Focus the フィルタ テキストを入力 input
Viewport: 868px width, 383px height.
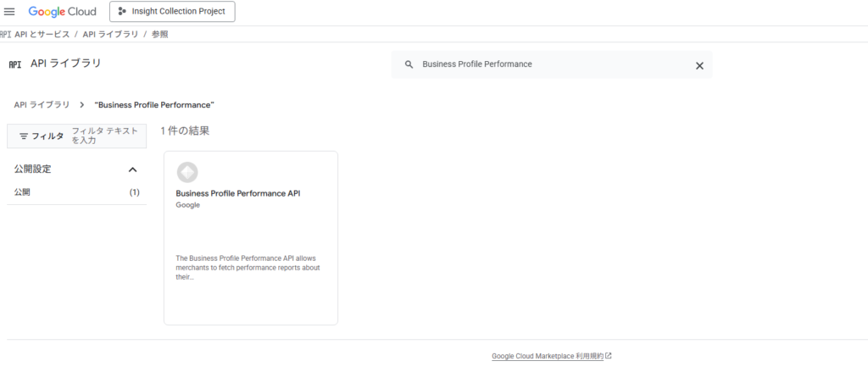point(106,136)
